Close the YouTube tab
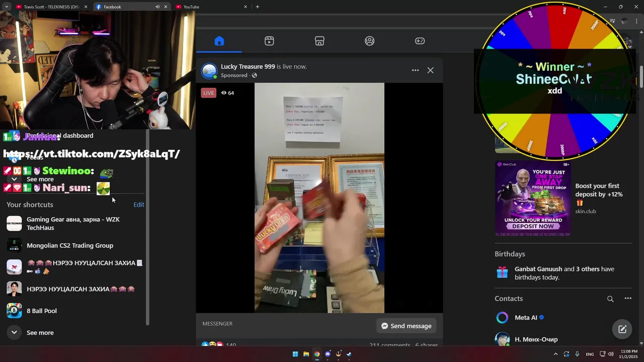644x362 pixels. (x=246, y=7)
